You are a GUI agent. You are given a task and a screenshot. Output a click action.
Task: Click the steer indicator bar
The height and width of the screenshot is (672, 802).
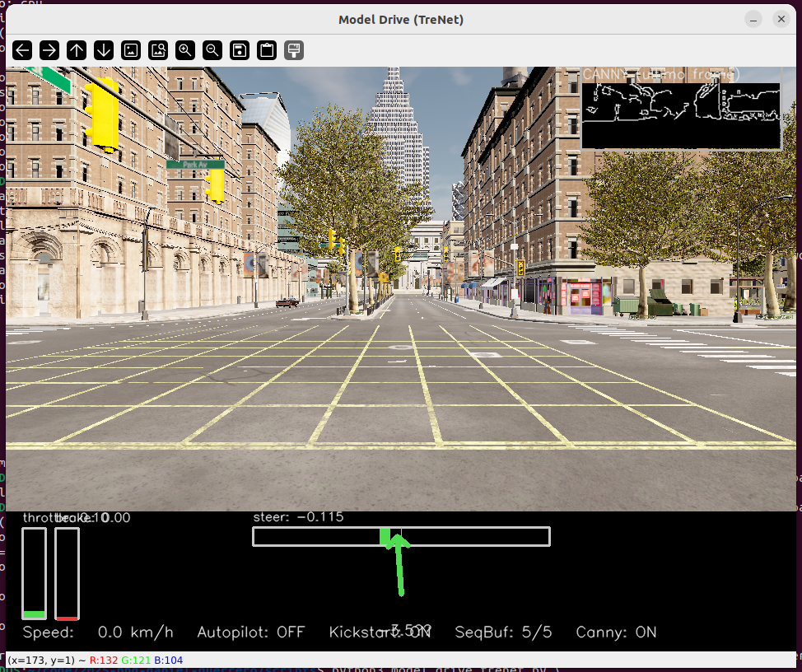click(401, 537)
